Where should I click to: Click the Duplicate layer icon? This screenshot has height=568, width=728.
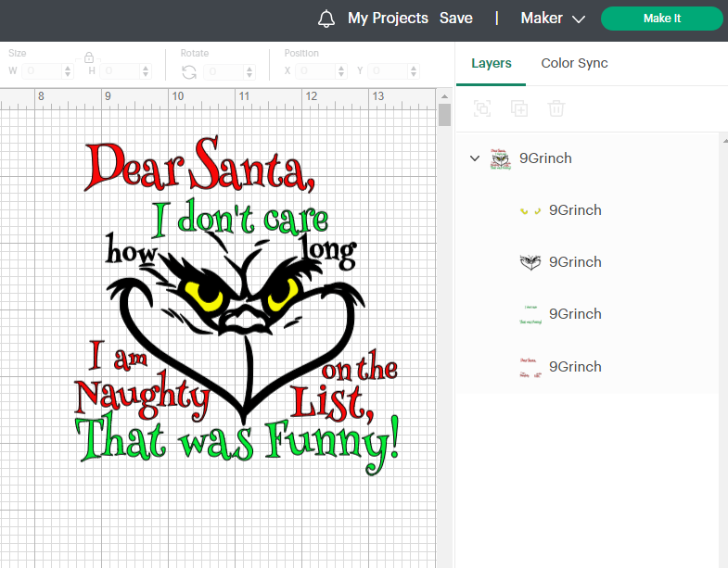coord(519,108)
